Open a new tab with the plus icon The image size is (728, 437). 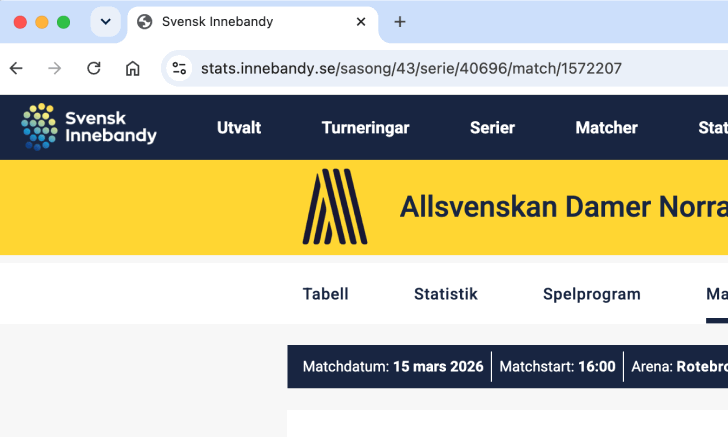coord(400,22)
